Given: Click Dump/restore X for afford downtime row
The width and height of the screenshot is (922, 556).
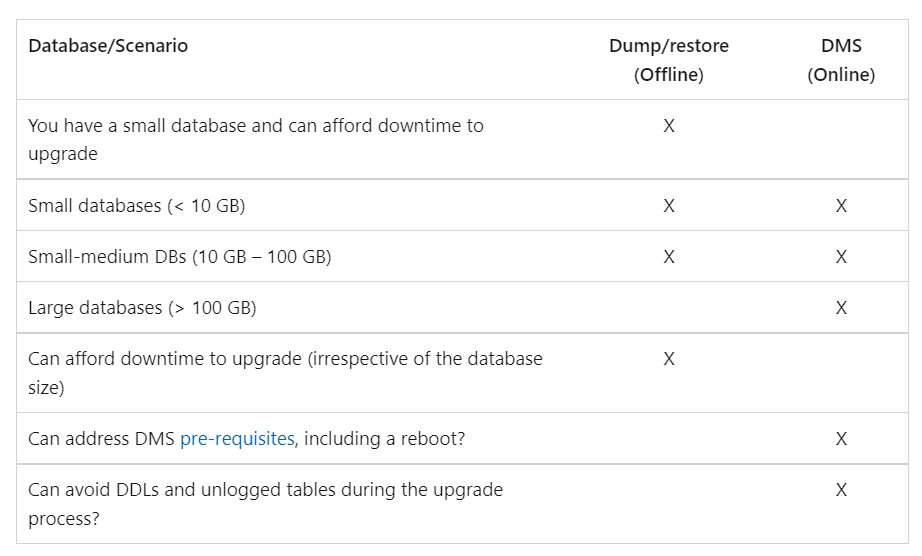Looking at the screenshot, I should click(x=669, y=359).
